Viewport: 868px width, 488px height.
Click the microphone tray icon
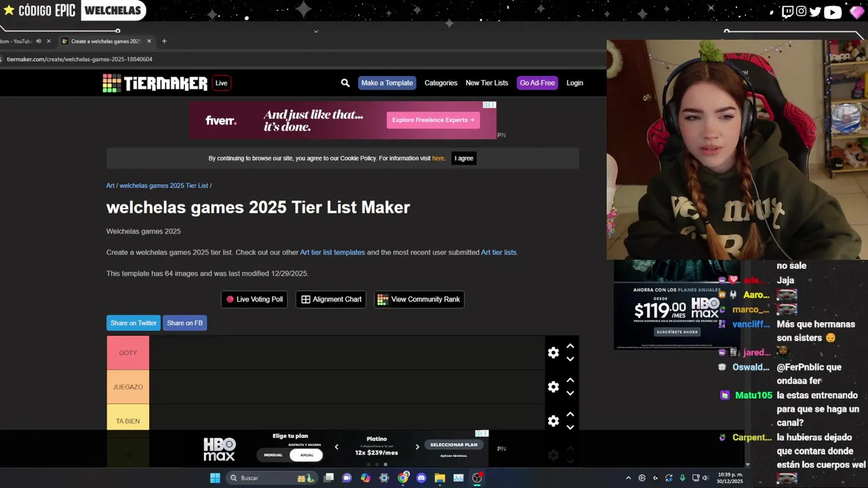[x=682, y=478]
